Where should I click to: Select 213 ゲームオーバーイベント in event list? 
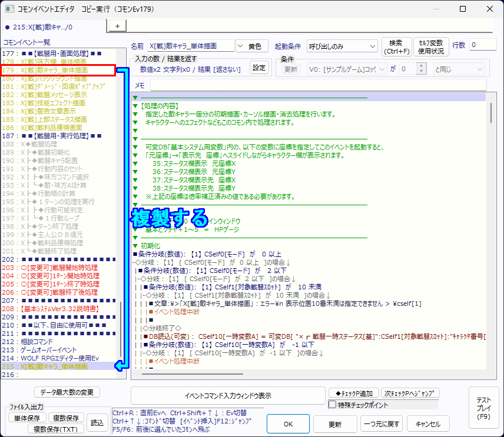[x=48, y=349]
